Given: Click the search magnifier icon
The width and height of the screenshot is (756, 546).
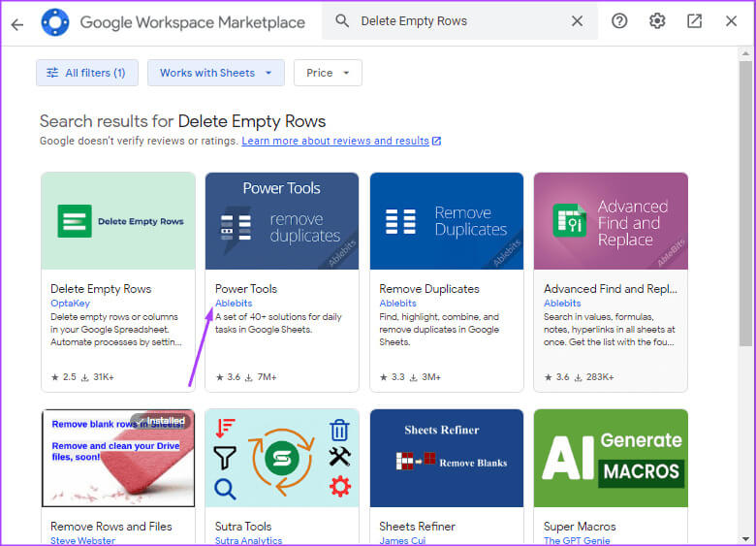Looking at the screenshot, I should click(341, 21).
